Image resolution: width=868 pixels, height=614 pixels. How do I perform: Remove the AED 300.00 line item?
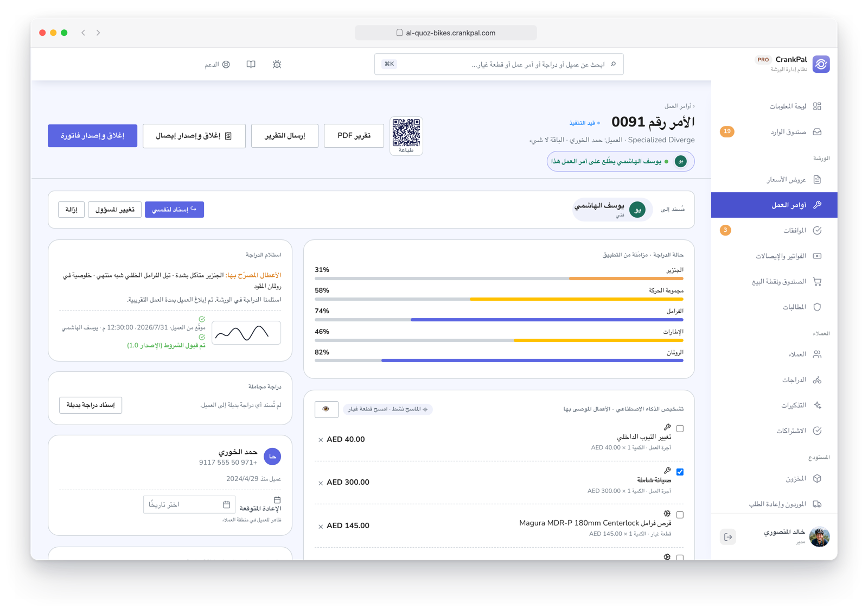point(321,483)
